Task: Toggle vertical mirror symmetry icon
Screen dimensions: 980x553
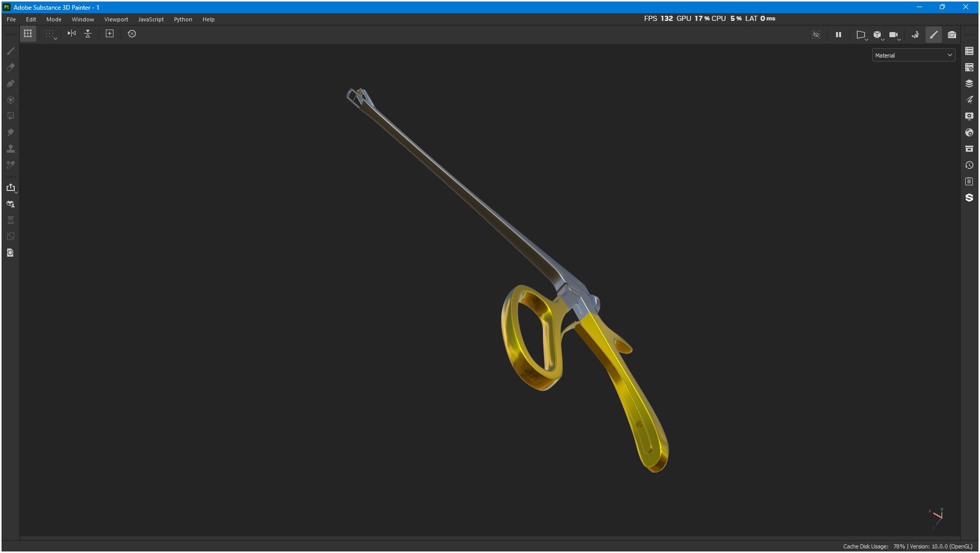Action: coord(88,34)
